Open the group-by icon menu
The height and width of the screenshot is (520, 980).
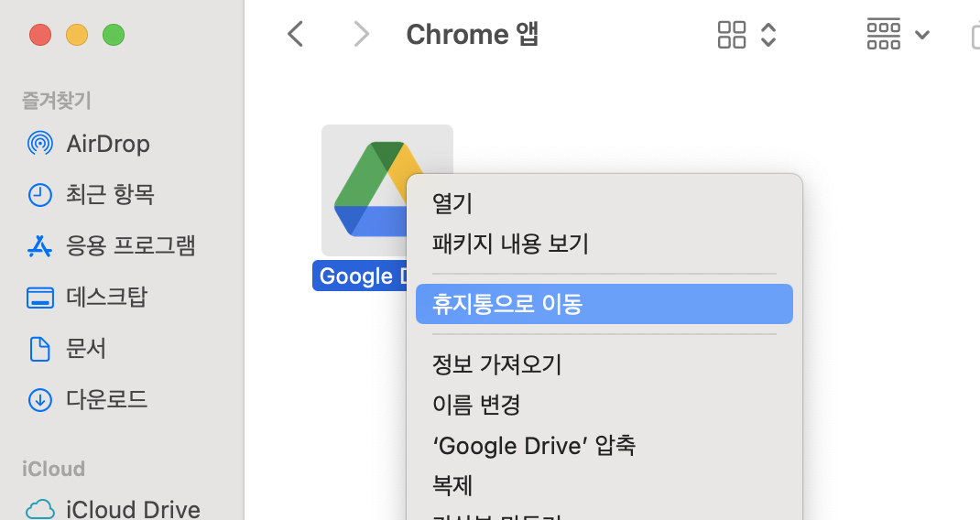pos(883,34)
